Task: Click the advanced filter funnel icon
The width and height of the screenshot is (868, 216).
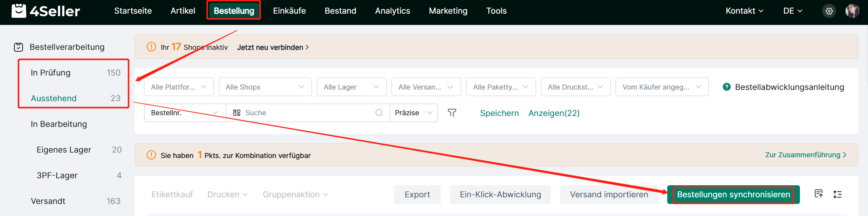Action: (x=452, y=113)
